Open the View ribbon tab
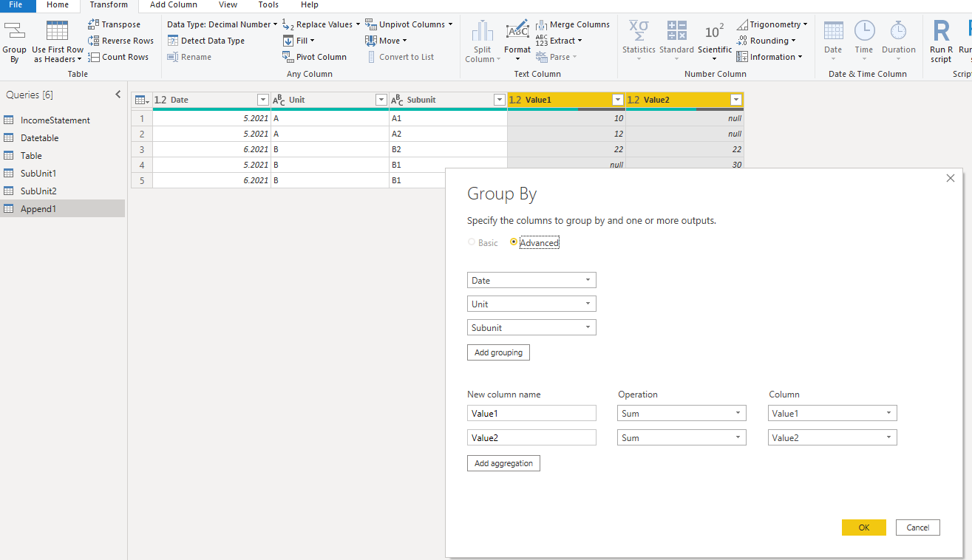The width and height of the screenshot is (972, 560). click(x=228, y=5)
